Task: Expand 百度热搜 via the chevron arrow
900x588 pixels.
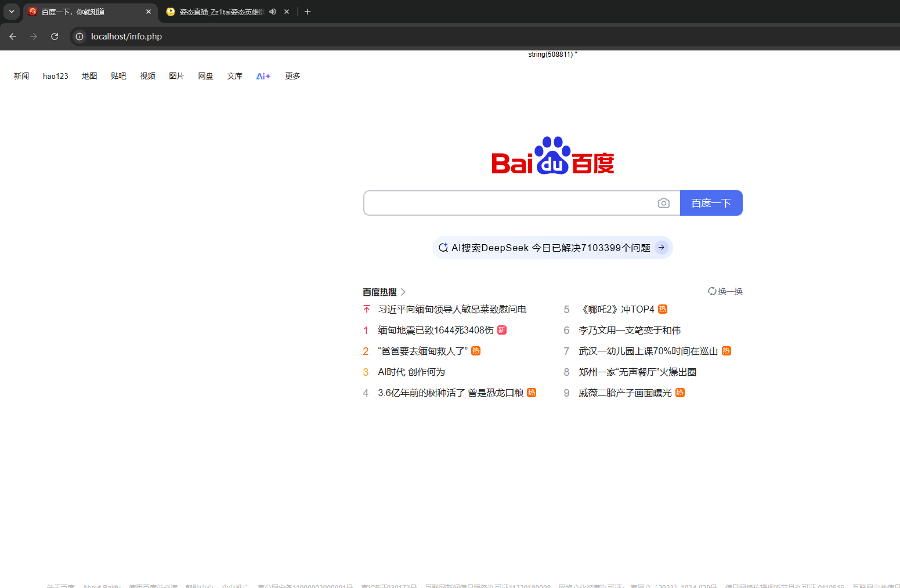Action: [x=403, y=292]
